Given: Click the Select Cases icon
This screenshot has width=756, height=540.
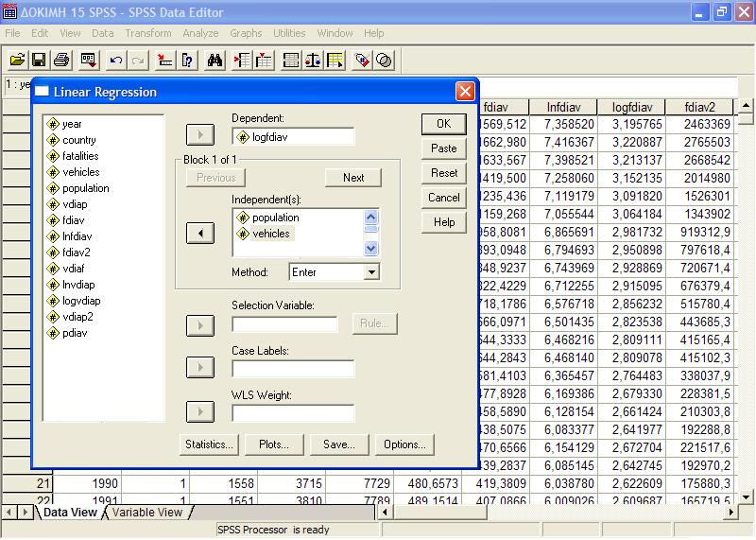Looking at the screenshot, I should 335,61.
